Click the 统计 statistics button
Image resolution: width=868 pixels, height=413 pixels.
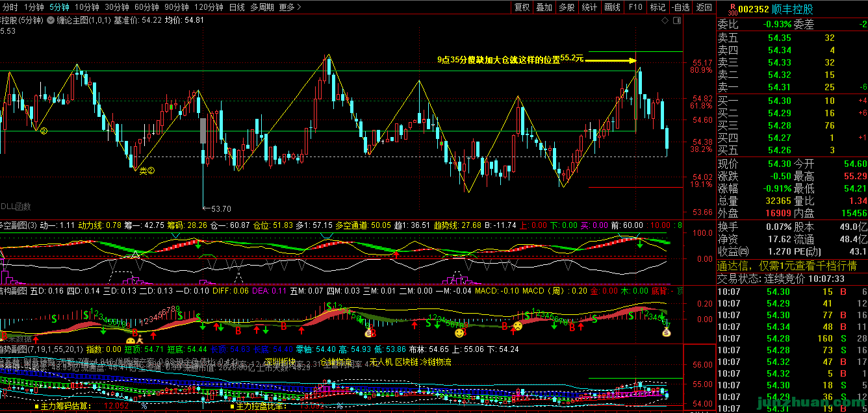[589, 7]
